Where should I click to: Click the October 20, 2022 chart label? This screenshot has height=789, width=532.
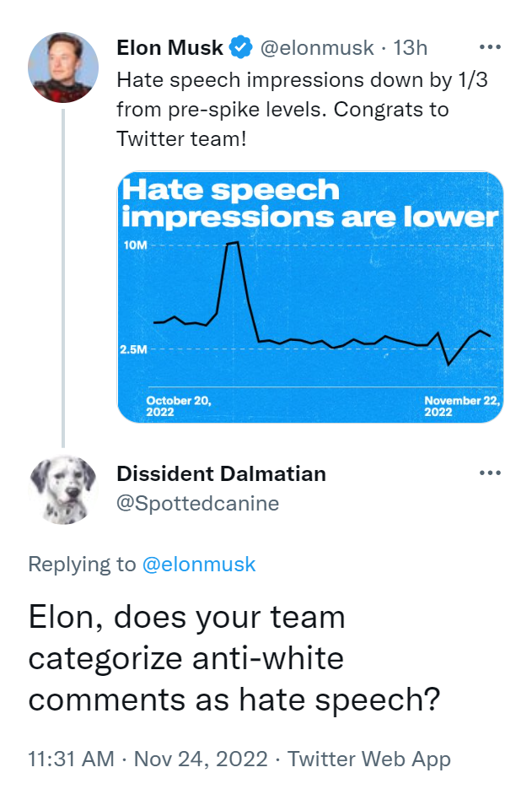pos(178,406)
